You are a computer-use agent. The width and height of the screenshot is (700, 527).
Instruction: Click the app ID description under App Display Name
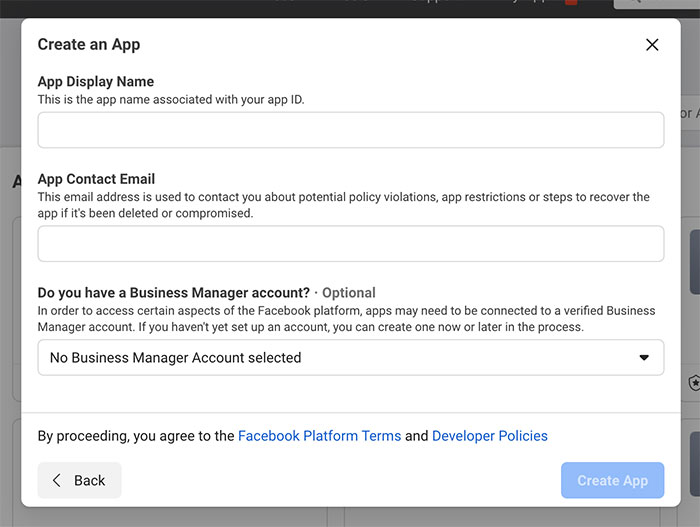click(171, 99)
